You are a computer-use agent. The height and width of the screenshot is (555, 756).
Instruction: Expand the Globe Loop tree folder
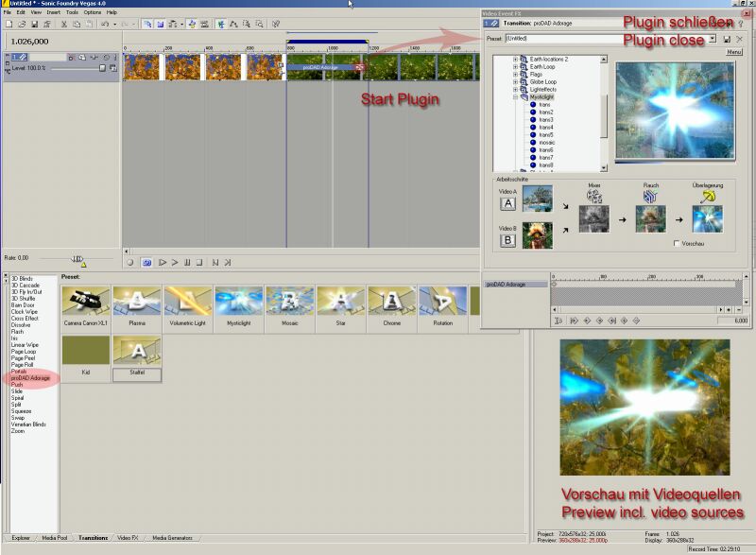click(x=515, y=82)
